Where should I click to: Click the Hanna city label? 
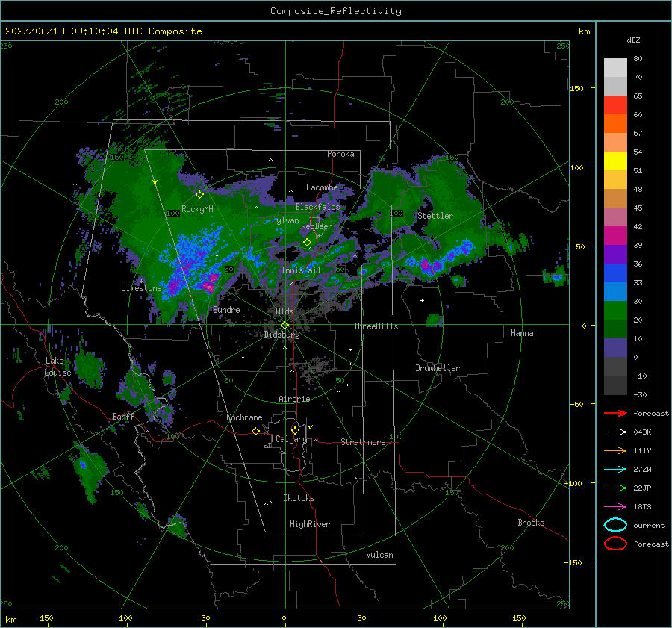(522, 333)
